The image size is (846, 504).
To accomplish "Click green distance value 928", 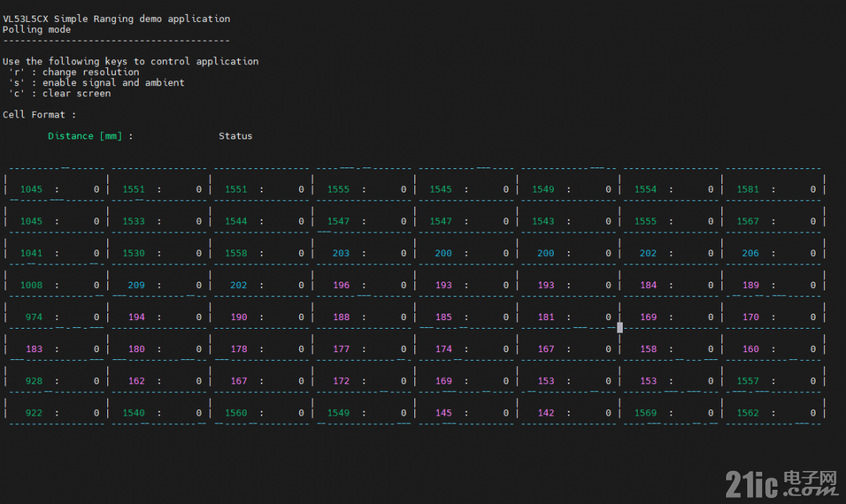I will pyautogui.click(x=34, y=381).
